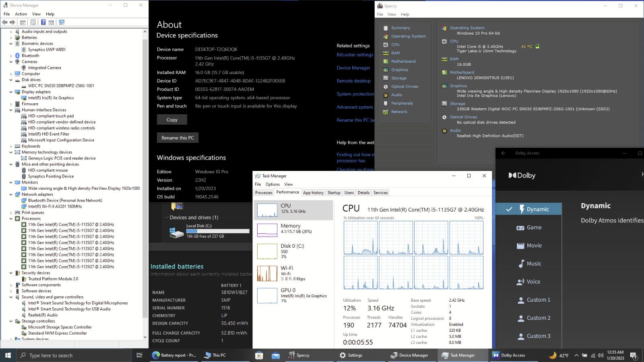Screen dimensions: 644x362
Task: Collapse the Processors node in Device Manager
Action: click(11, 218)
